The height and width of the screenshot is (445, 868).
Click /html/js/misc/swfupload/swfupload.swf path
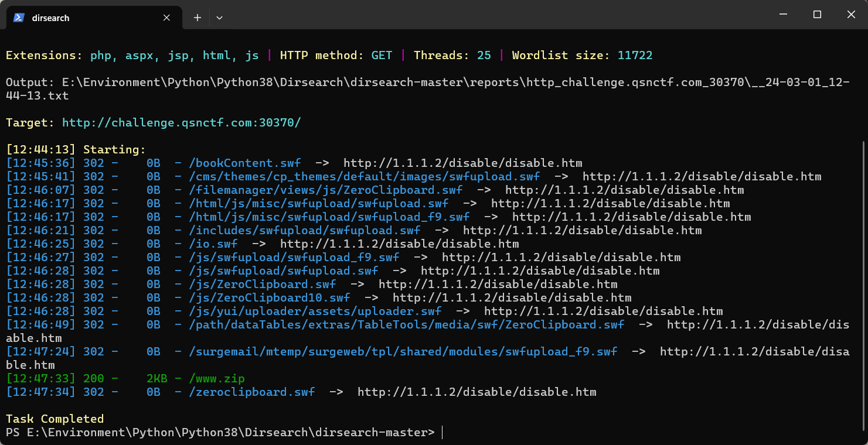click(x=319, y=203)
